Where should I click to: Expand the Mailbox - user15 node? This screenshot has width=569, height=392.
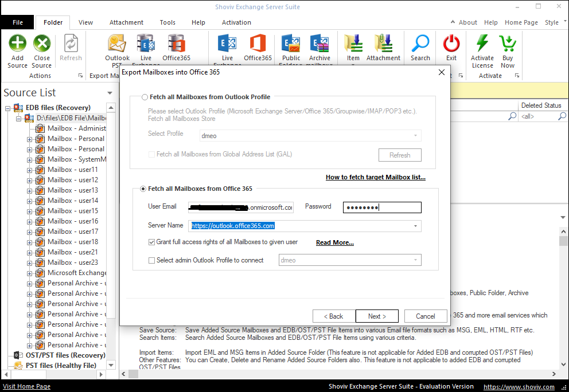(x=29, y=211)
